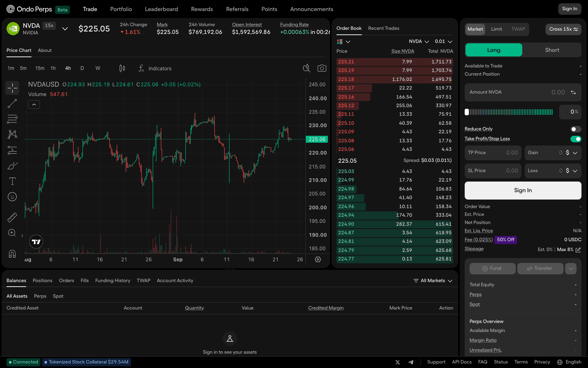
Task: Select the trend line drawing tool
Action: click(x=12, y=103)
